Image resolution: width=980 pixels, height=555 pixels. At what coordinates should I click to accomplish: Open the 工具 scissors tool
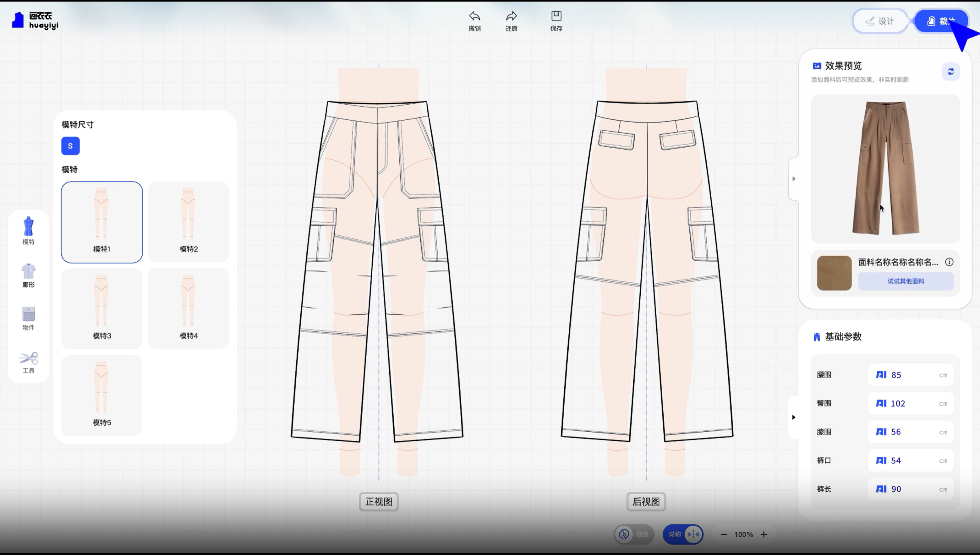(29, 362)
